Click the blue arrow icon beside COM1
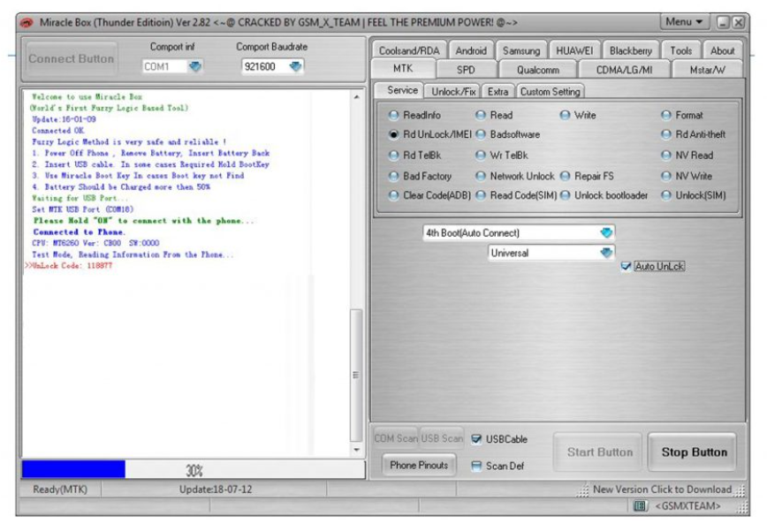 point(195,65)
